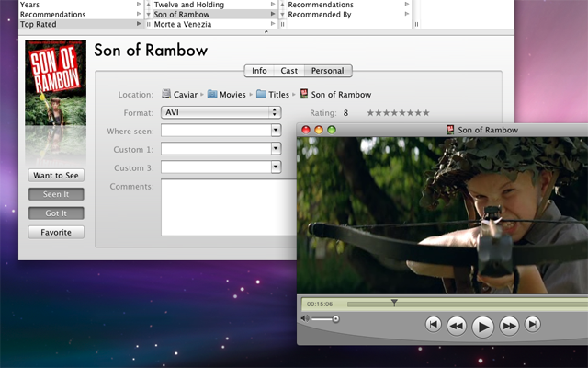Image resolution: width=588 pixels, height=368 pixels.
Task: Adjust the volume slider in player
Action: [x=334, y=318]
